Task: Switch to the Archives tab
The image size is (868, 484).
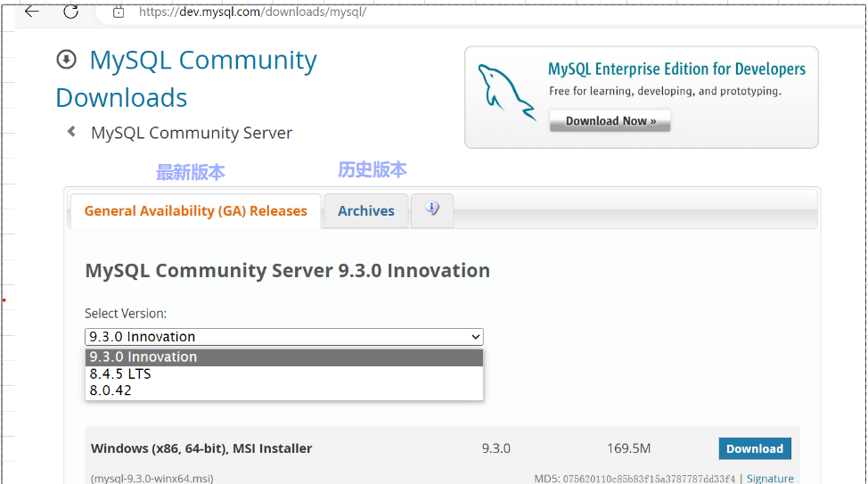Action: (366, 211)
